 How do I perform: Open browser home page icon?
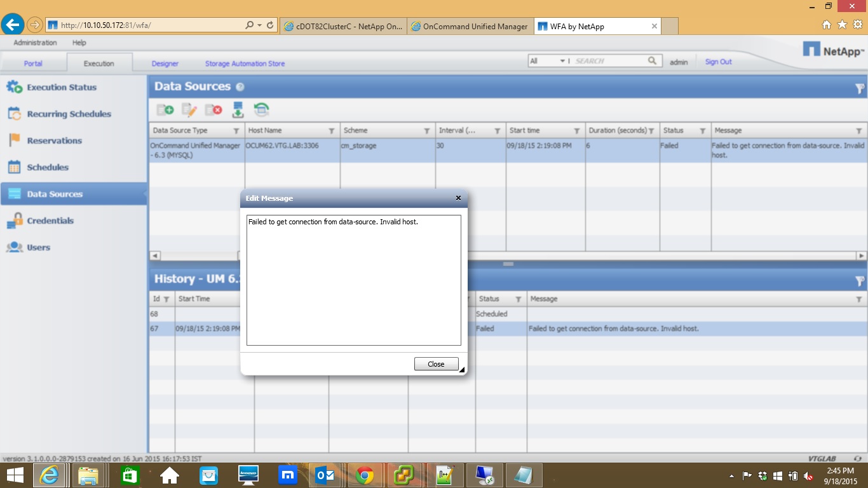(827, 25)
